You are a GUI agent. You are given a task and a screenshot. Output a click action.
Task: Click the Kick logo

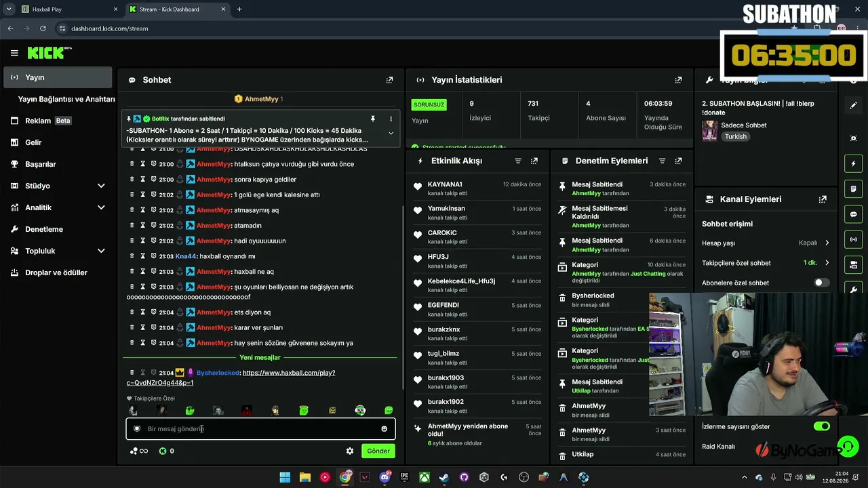pos(50,53)
